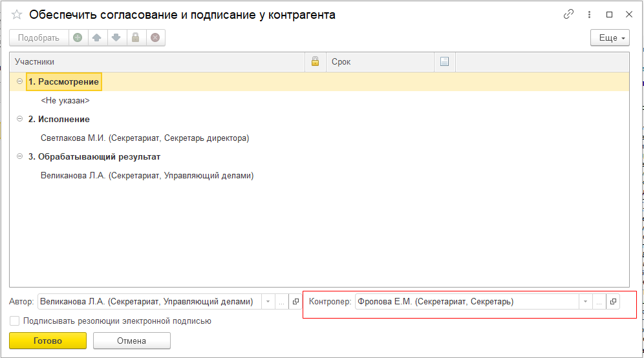Collapse the Исполнение group
This screenshot has width=644, height=358.
19,119
